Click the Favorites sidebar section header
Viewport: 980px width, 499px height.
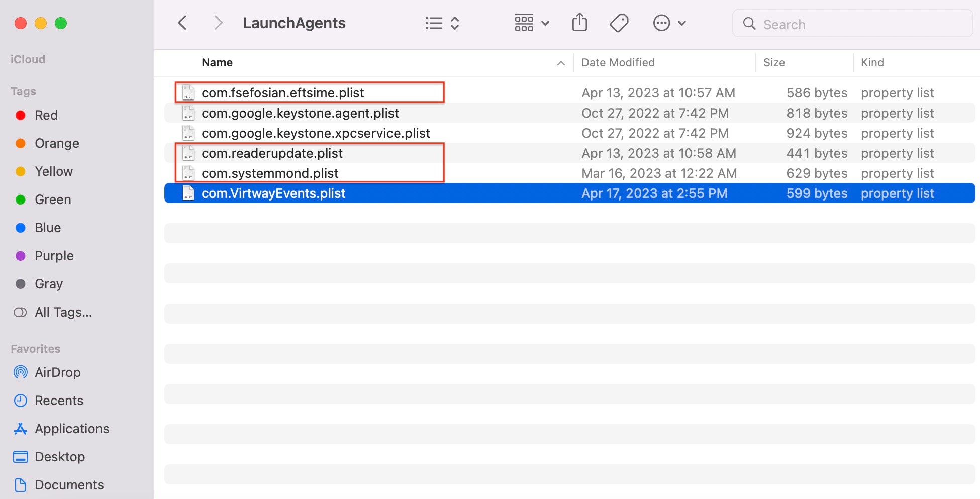point(35,349)
